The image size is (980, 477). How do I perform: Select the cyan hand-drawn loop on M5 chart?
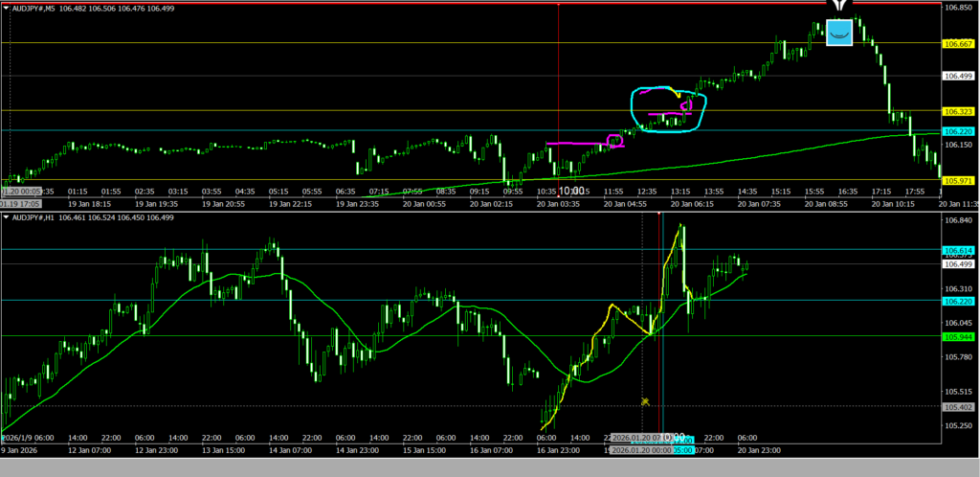[669, 109]
